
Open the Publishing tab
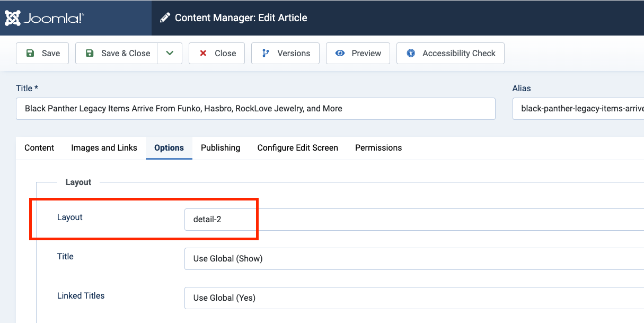point(220,148)
